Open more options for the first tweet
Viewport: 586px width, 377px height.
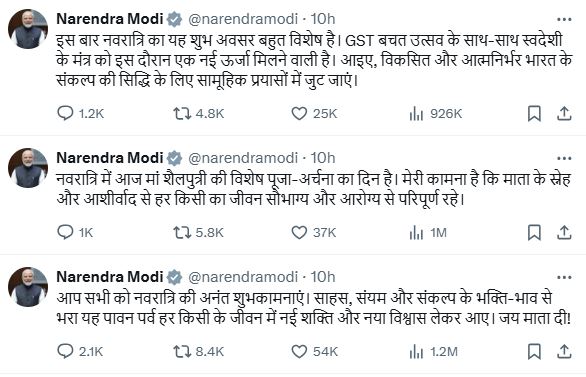pyautogui.click(x=564, y=19)
